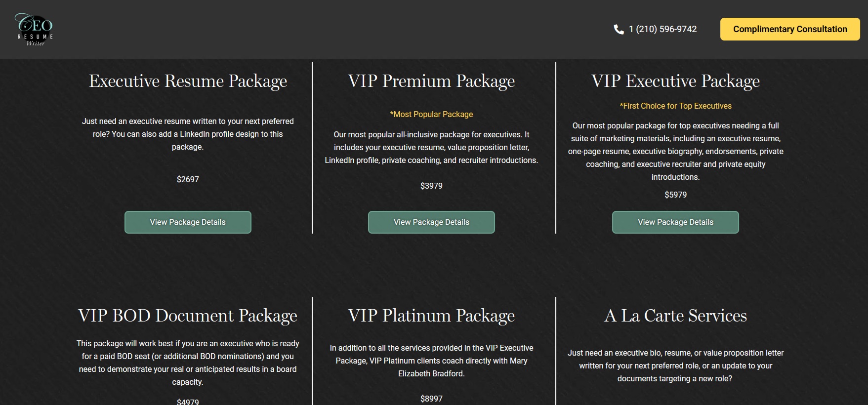868x405 pixels.
Task: Click the VIP Executive Package title
Action: [675, 81]
